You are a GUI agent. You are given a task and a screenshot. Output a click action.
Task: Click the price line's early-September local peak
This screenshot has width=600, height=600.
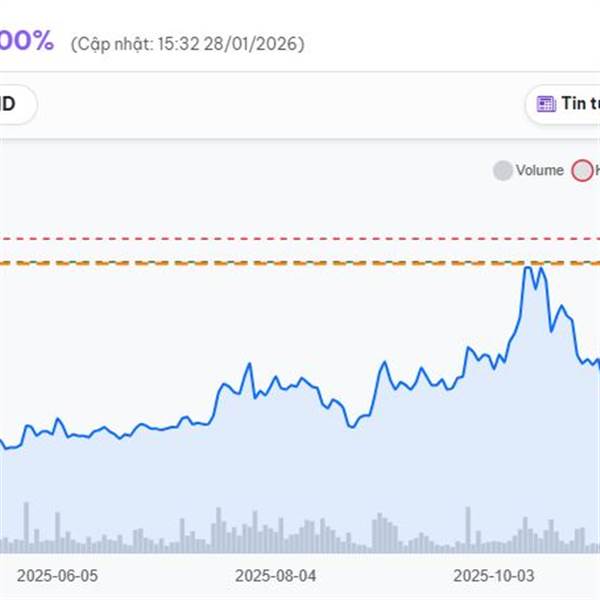tap(382, 362)
